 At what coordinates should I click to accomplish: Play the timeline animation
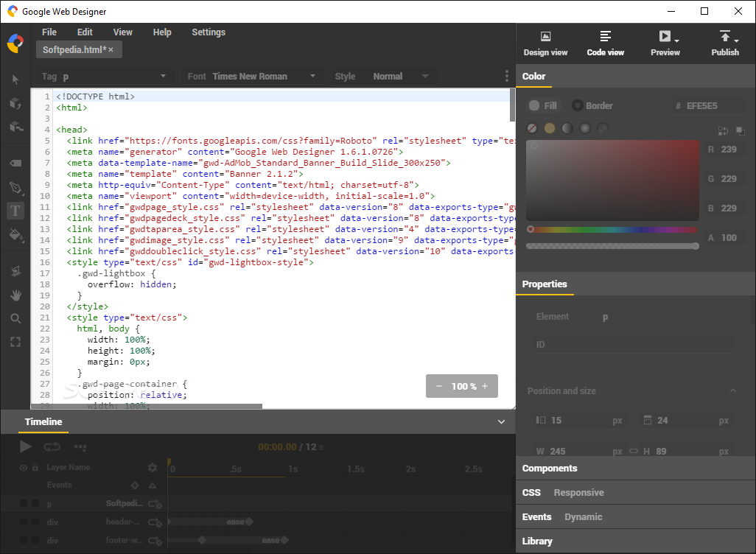pyautogui.click(x=26, y=447)
